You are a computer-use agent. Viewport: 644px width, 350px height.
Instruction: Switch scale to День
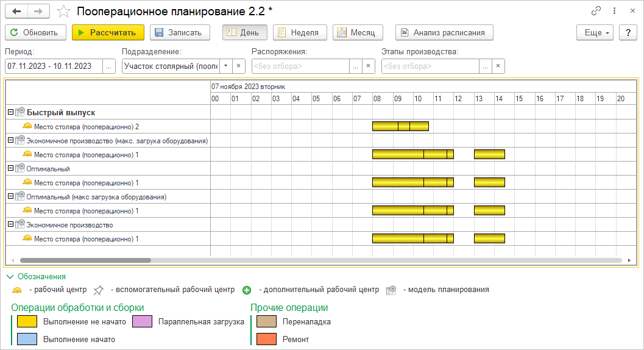[245, 32]
